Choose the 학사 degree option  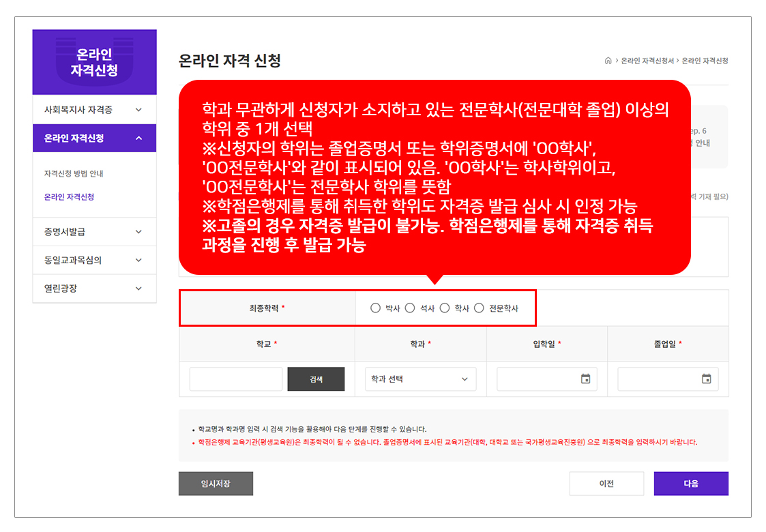pyautogui.click(x=445, y=308)
